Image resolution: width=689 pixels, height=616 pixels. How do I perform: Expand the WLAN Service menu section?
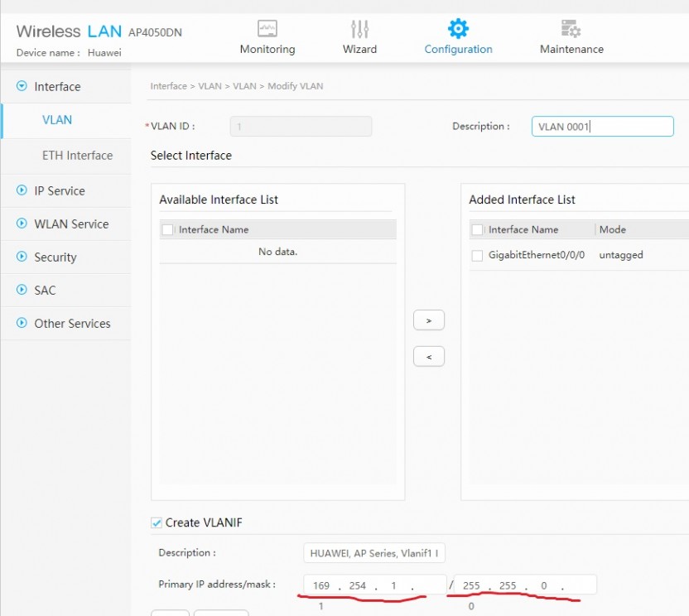coord(22,224)
